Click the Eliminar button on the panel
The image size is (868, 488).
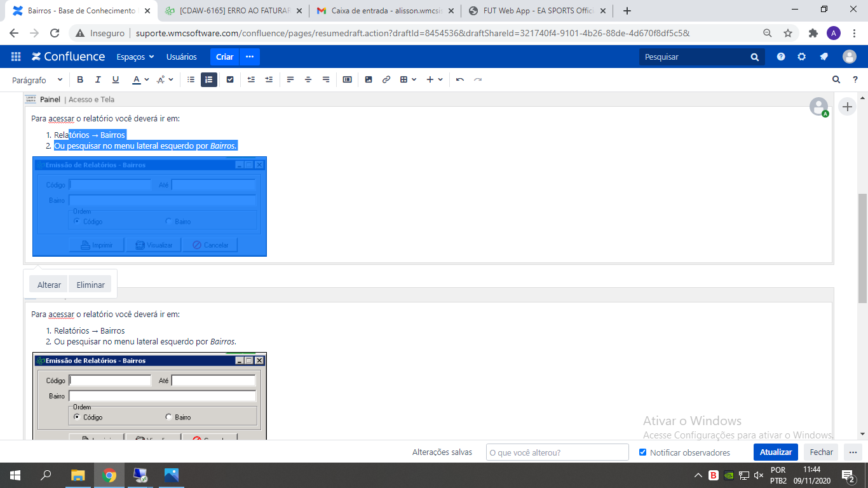coord(90,285)
